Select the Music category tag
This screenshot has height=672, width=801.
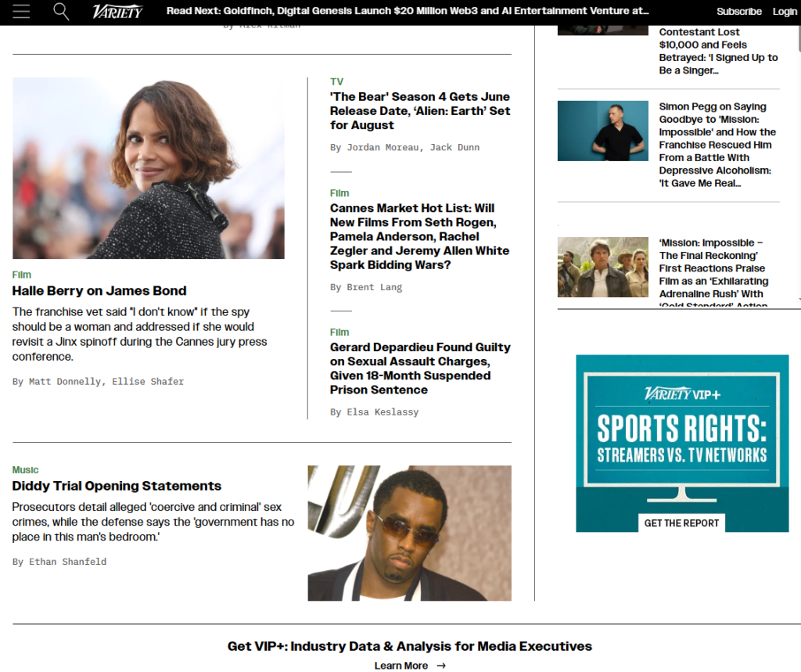[x=26, y=470]
